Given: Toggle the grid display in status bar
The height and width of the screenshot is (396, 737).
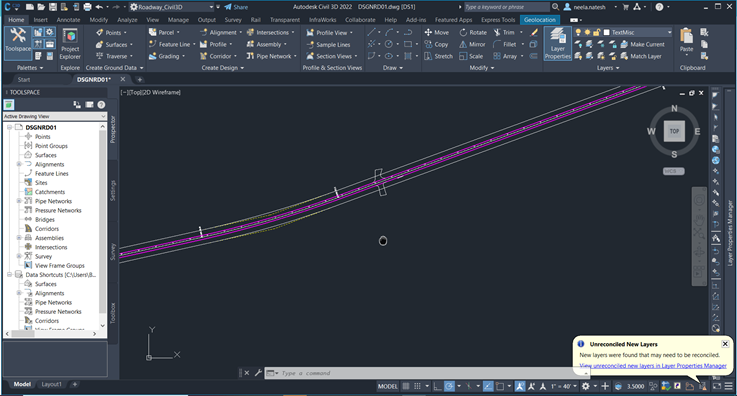Looking at the screenshot, I should pyautogui.click(x=406, y=386).
